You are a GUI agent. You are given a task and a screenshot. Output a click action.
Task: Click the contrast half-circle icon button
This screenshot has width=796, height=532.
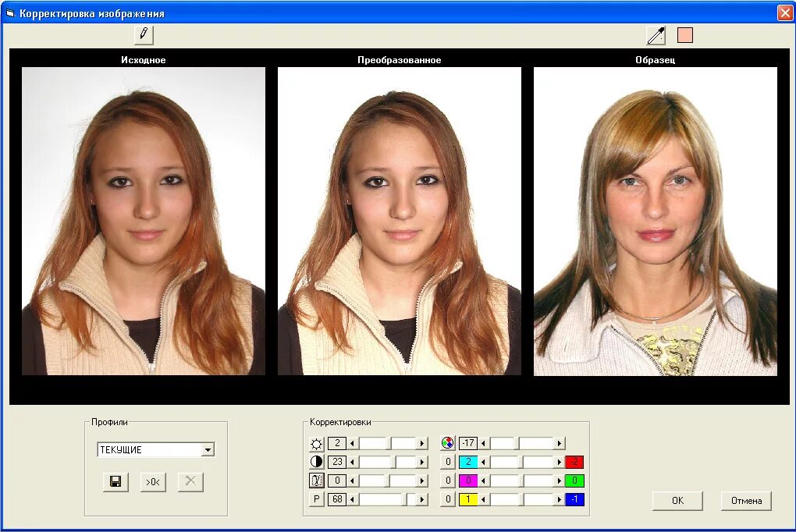[316, 462]
